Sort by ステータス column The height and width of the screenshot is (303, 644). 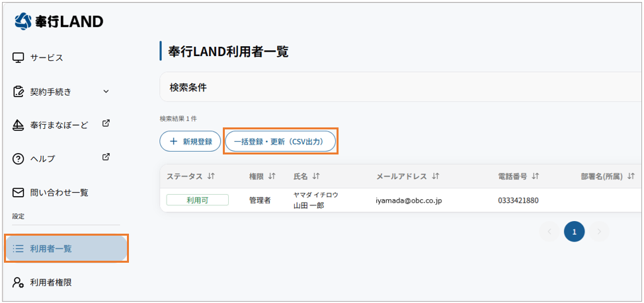pos(211,176)
